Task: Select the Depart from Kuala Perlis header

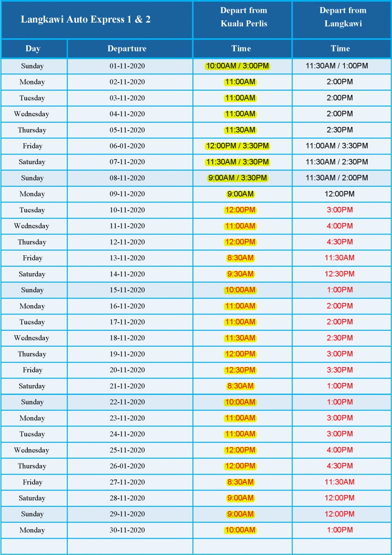Action: coord(244,17)
